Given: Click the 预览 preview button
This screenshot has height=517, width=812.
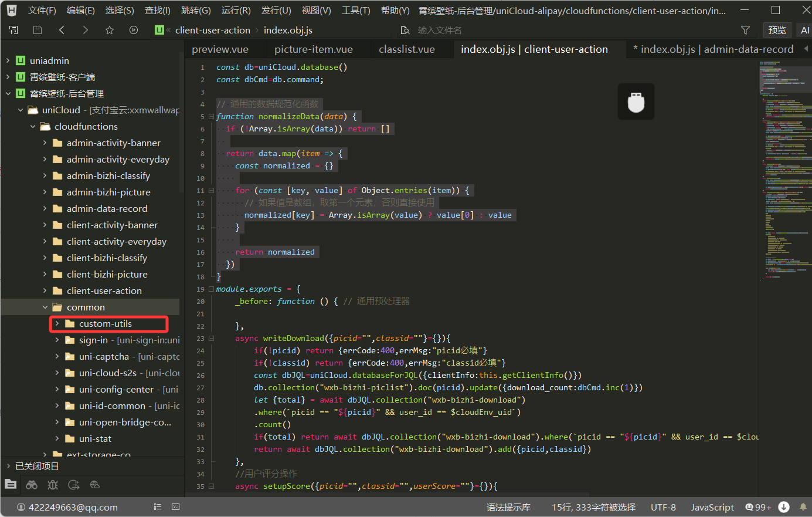Looking at the screenshot, I should coord(777,30).
